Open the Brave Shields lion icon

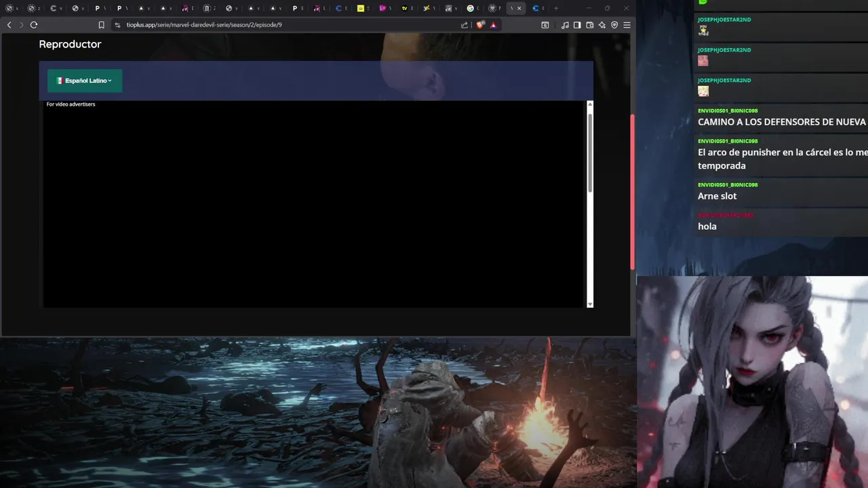[x=480, y=25]
